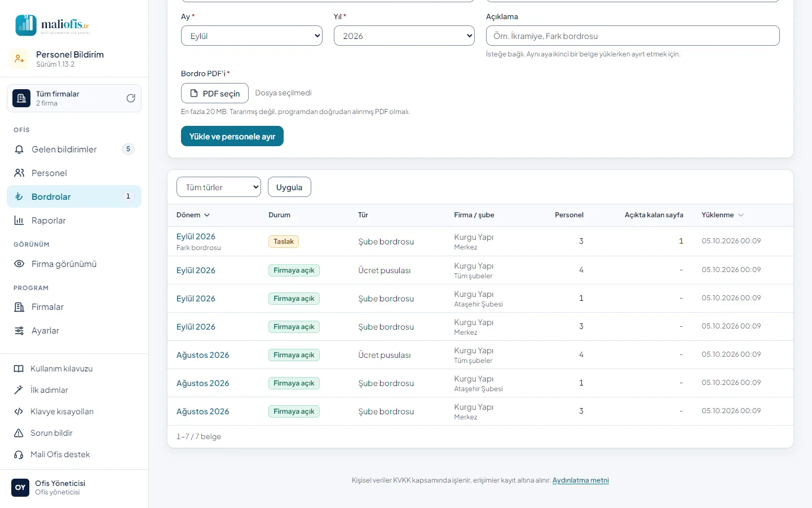
Task: Click the maliofis logo icon
Action: 26,25
